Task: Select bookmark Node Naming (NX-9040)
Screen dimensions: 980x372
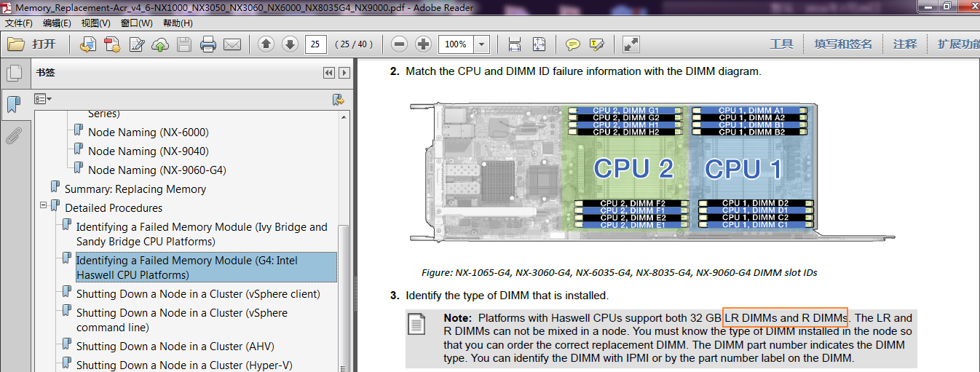Action: coord(148,151)
